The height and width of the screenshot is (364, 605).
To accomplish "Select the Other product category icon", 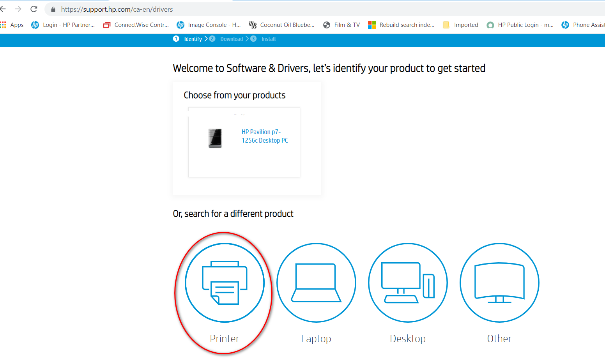I will pyautogui.click(x=499, y=283).
